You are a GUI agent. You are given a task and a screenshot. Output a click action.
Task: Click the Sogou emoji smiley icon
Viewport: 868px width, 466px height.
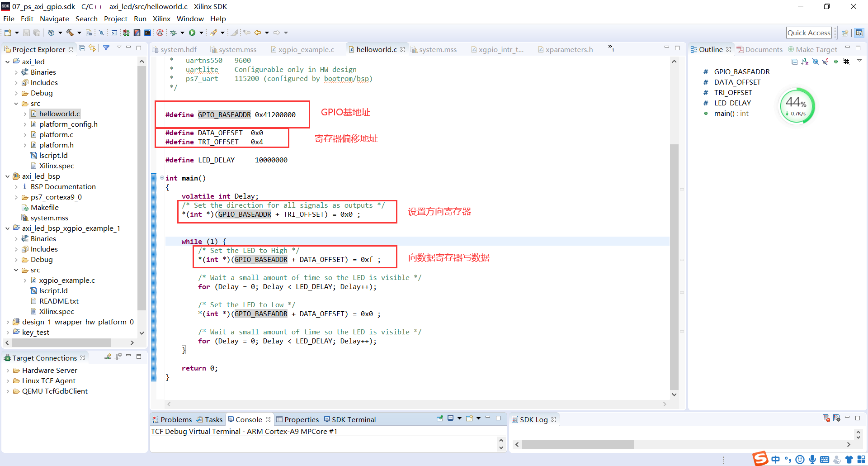click(800, 459)
